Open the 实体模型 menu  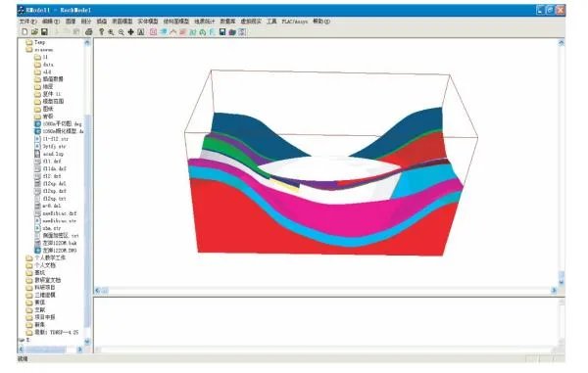tap(148, 22)
